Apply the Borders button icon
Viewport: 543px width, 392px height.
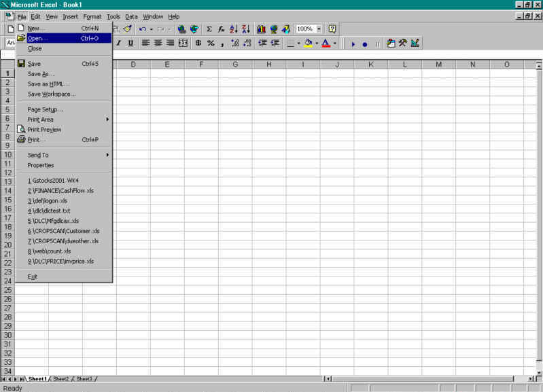click(291, 43)
